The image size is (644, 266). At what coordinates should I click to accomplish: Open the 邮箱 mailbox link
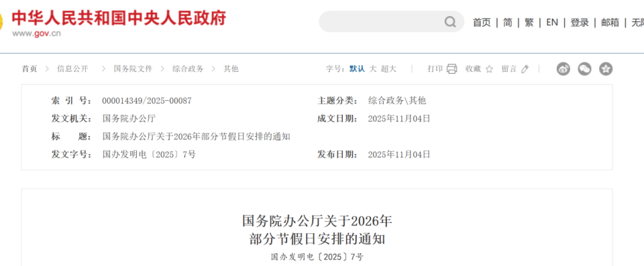(x=610, y=23)
